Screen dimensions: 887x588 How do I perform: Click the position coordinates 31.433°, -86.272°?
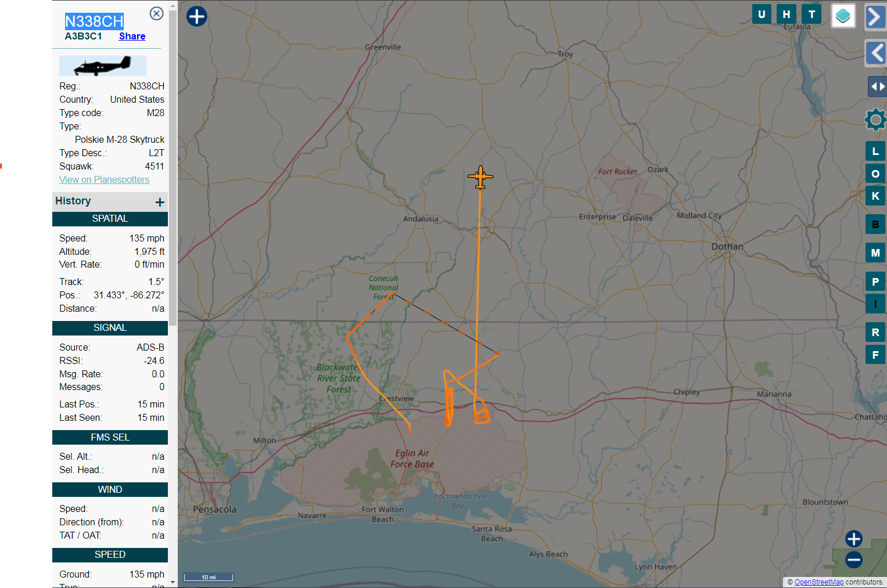pyautogui.click(x=129, y=295)
